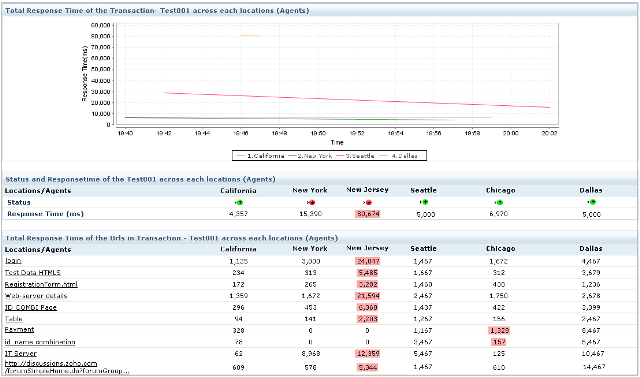This screenshot has height=377, width=640.
Task: Open the Test Data HTML5 link
Action: coord(33,273)
